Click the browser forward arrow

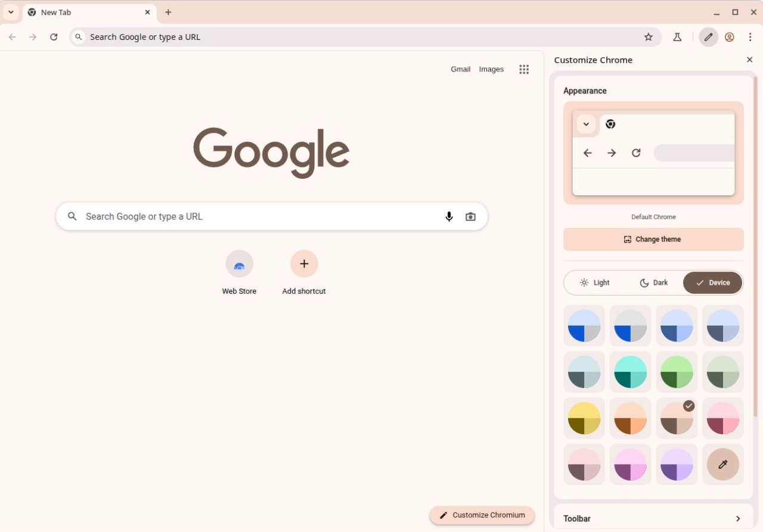pyautogui.click(x=33, y=37)
